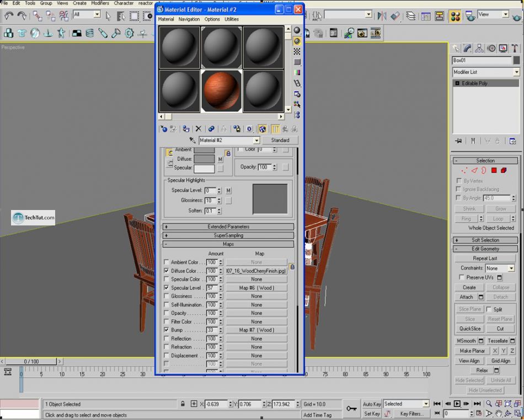Click the Diffuse color swatch
Screen dimensions: 524x420
coord(204,159)
